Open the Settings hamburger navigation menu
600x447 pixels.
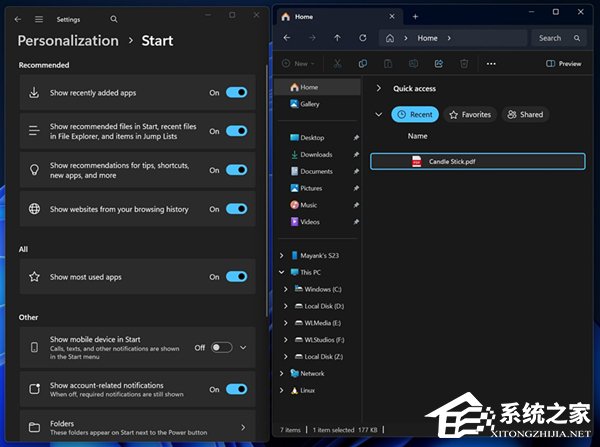[39, 19]
